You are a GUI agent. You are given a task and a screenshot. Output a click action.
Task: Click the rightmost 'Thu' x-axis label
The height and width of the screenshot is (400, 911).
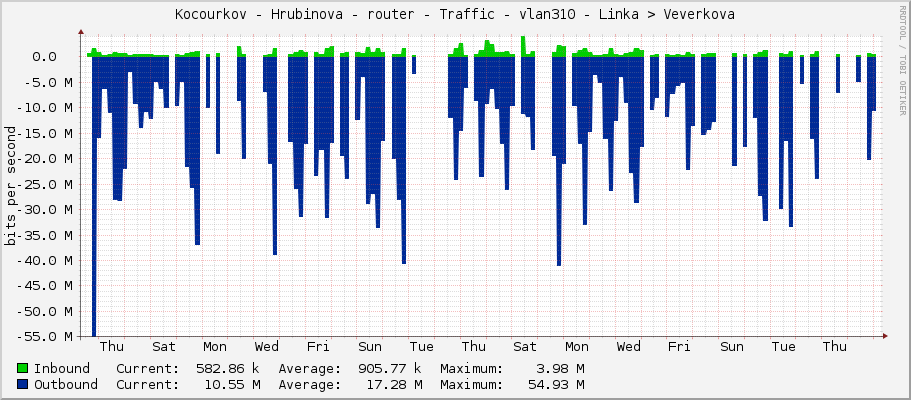pyautogui.click(x=835, y=347)
